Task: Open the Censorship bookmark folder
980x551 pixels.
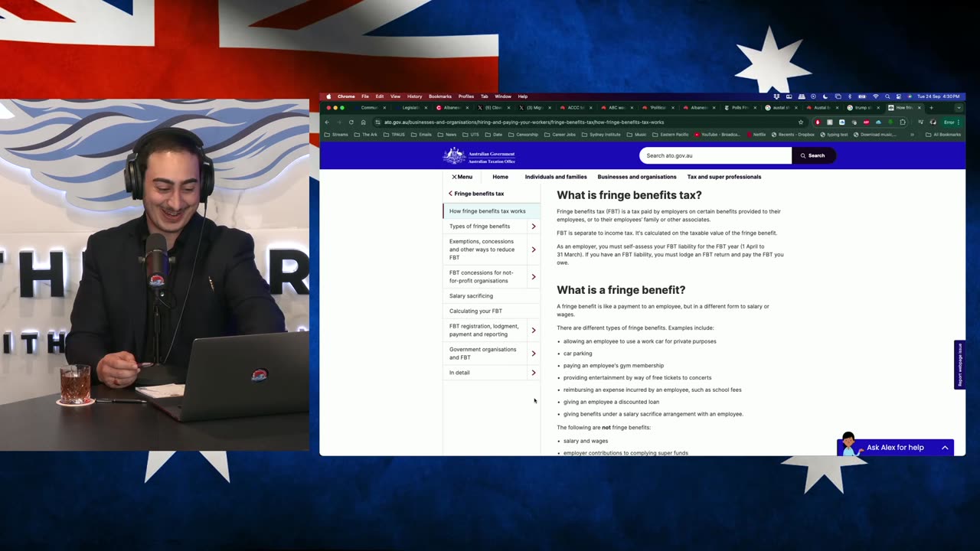Action: [522, 135]
